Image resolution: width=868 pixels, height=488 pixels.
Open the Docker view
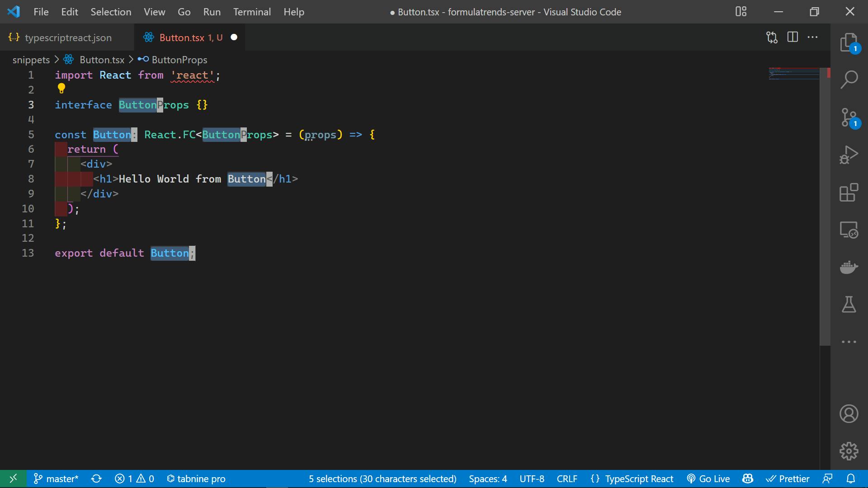(849, 267)
